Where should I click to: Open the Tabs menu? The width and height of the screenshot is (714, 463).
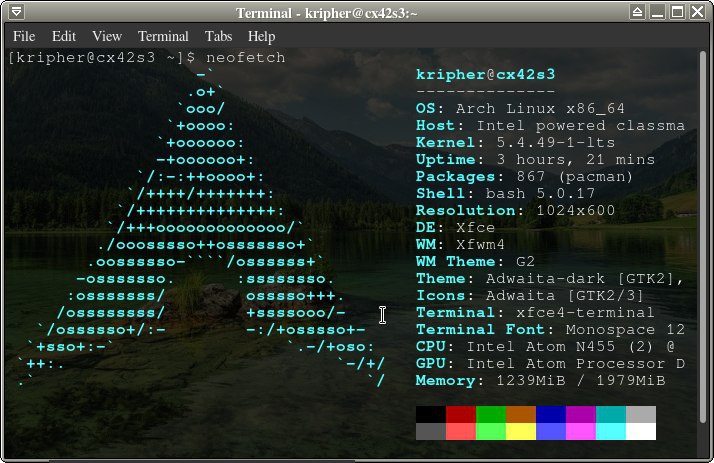click(x=219, y=36)
